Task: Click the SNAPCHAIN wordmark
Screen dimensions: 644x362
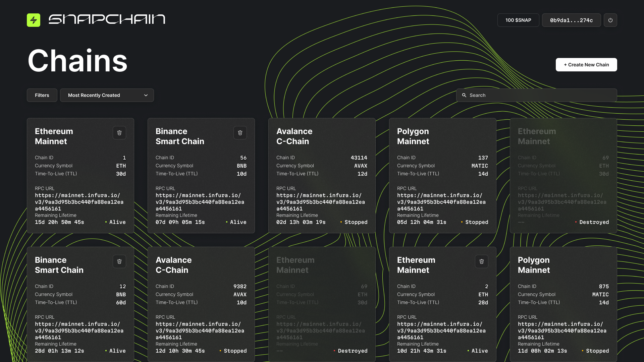Action: pyautogui.click(x=107, y=19)
